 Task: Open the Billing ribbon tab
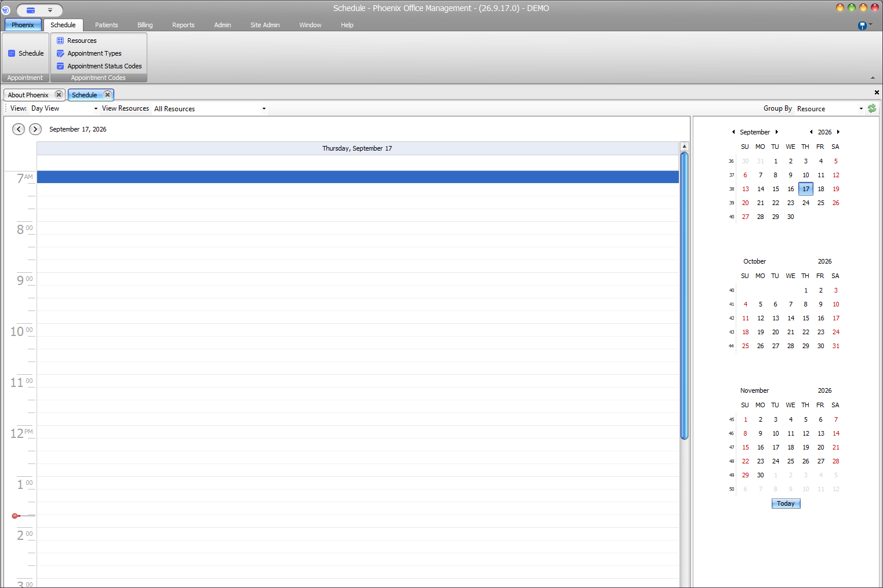click(x=145, y=25)
